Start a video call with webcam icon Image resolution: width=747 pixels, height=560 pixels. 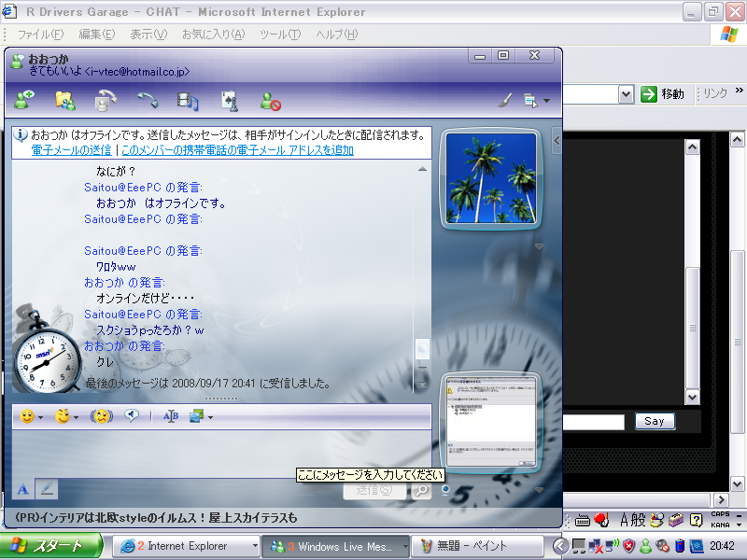(106, 99)
